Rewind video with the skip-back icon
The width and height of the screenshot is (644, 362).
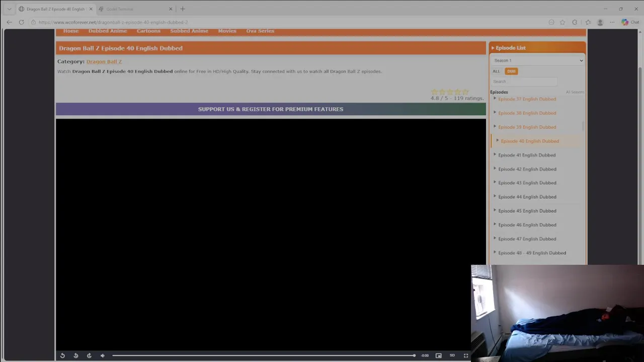[76, 355]
